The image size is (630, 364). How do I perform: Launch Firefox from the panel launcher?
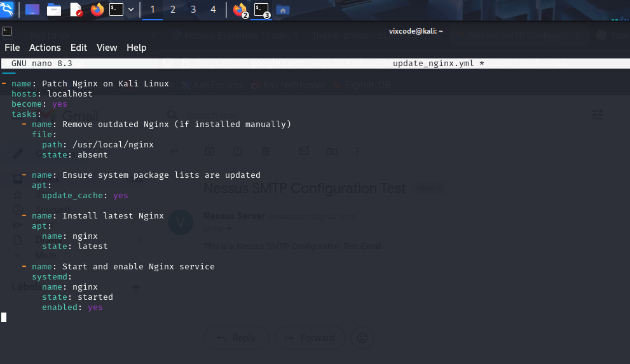97,10
